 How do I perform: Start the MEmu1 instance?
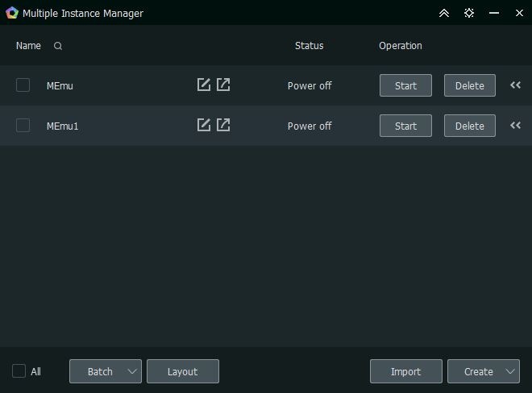(x=405, y=126)
